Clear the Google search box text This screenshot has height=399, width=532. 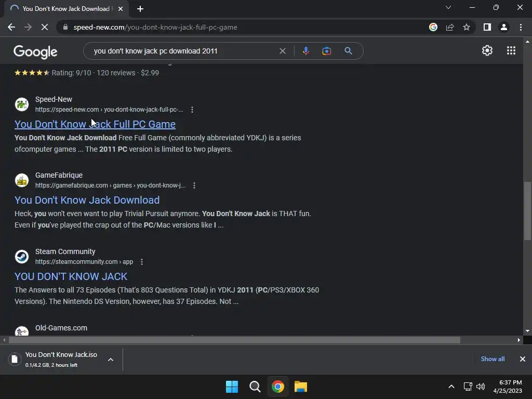click(282, 51)
